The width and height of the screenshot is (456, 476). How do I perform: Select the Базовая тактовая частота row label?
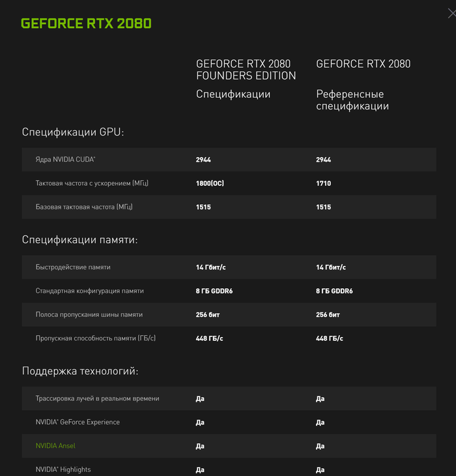[x=84, y=207]
